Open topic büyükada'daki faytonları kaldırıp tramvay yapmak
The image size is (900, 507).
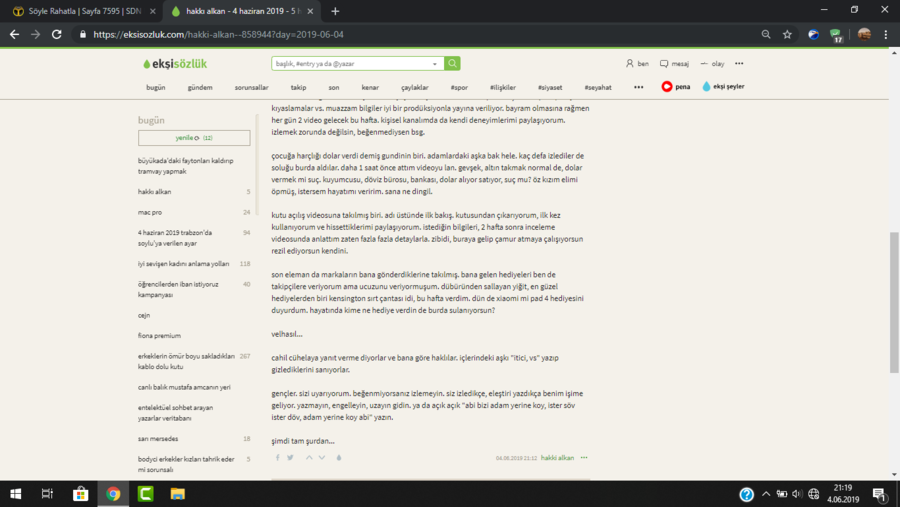click(x=186, y=166)
